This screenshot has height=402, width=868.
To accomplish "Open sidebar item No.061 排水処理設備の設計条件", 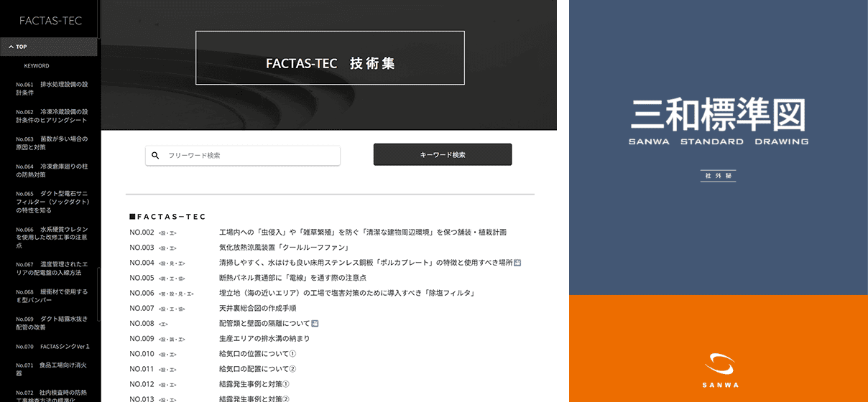I will click(52, 88).
